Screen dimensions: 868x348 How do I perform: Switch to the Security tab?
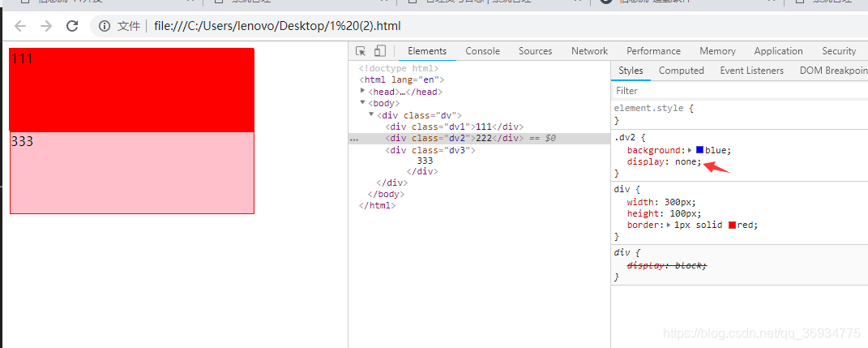tap(839, 51)
